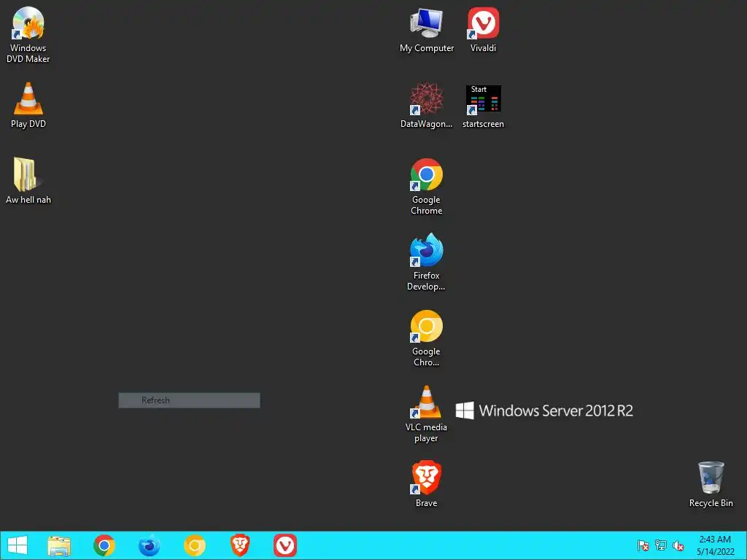Launch Brave browser from the taskbar

239,545
